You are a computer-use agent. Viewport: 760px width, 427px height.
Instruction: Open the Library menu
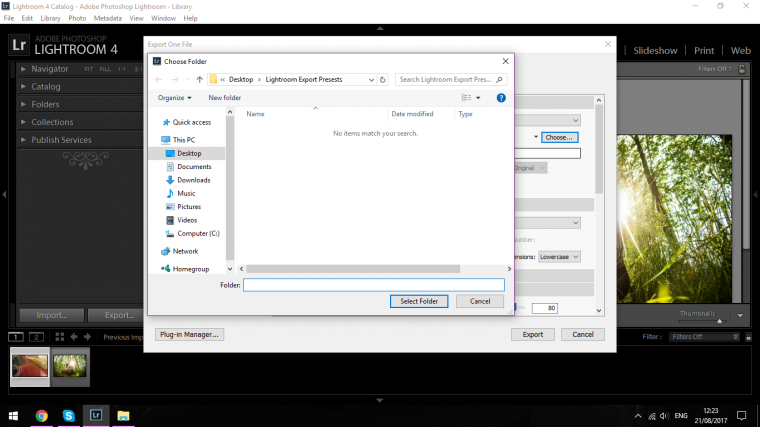point(50,18)
